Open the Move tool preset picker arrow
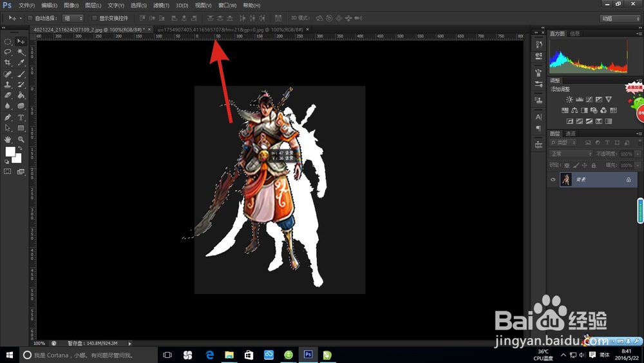The height and width of the screenshot is (363, 644). pyautogui.click(x=21, y=18)
